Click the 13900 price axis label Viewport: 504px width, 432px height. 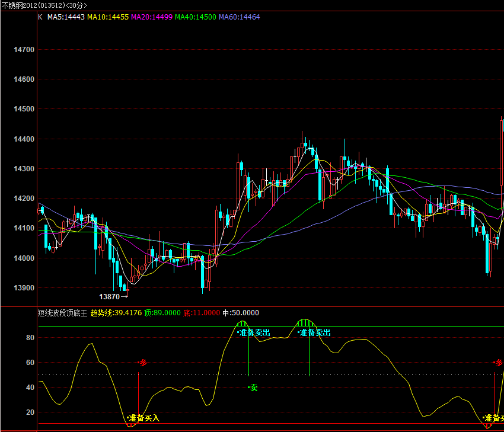pos(24,288)
